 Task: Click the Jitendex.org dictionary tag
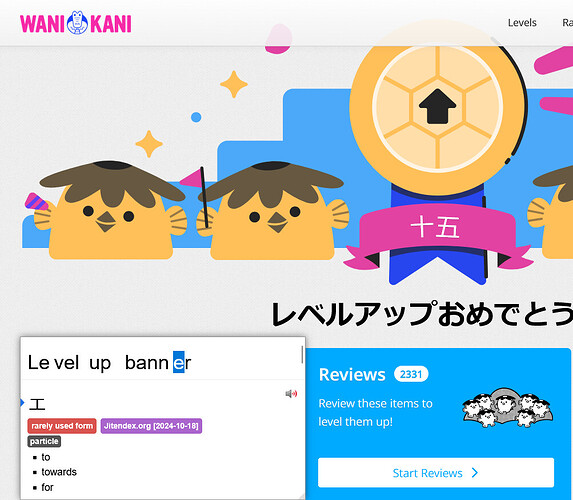pos(151,426)
